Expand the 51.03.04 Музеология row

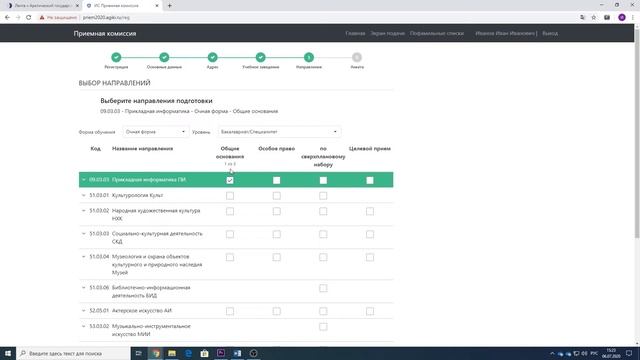click(84, 256)
